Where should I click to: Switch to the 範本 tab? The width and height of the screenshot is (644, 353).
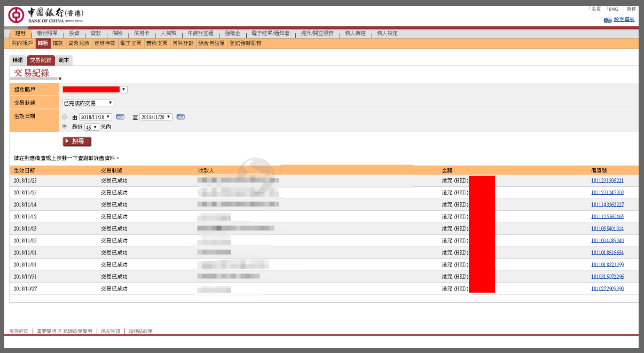(x=64, y=60)
